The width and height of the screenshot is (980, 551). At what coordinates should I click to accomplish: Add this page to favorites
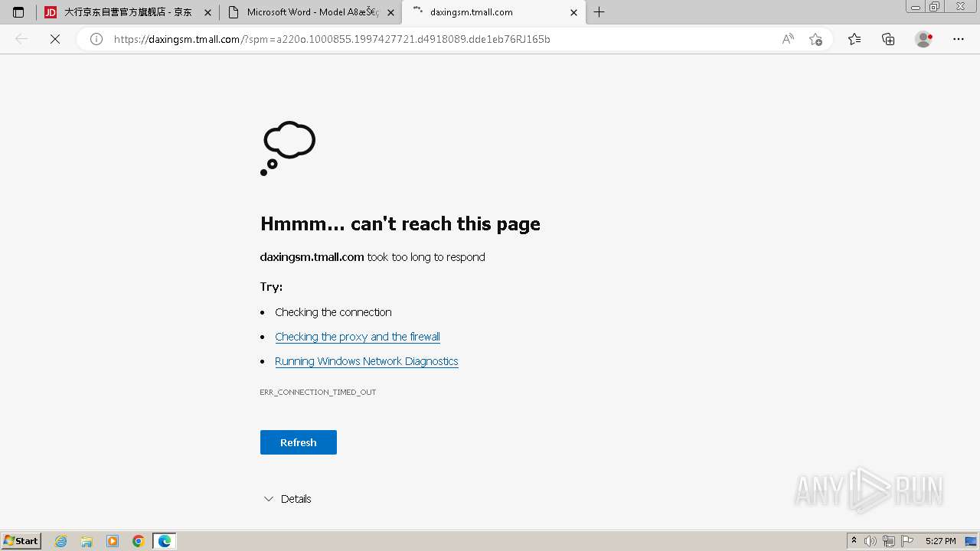click(x=815, y=39)
